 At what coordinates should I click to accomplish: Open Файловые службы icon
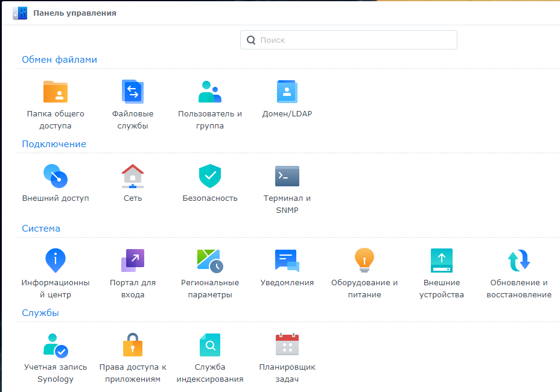click(x=133, y=92)
